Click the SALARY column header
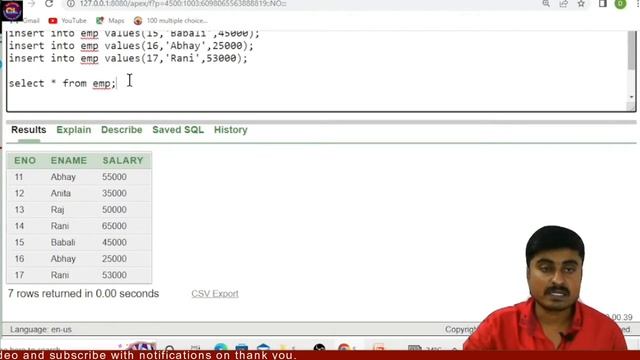 coord(123,160)
